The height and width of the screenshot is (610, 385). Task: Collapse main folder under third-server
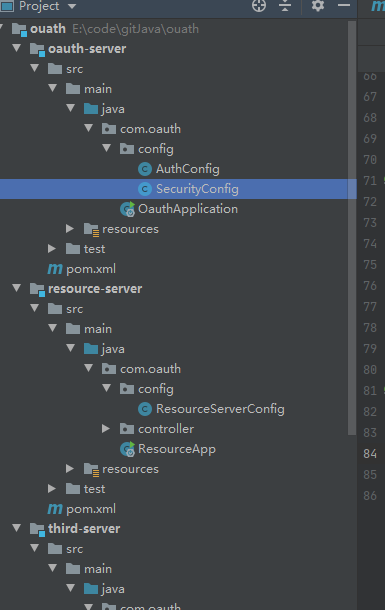pyautogui.click(x=53, y=568)
